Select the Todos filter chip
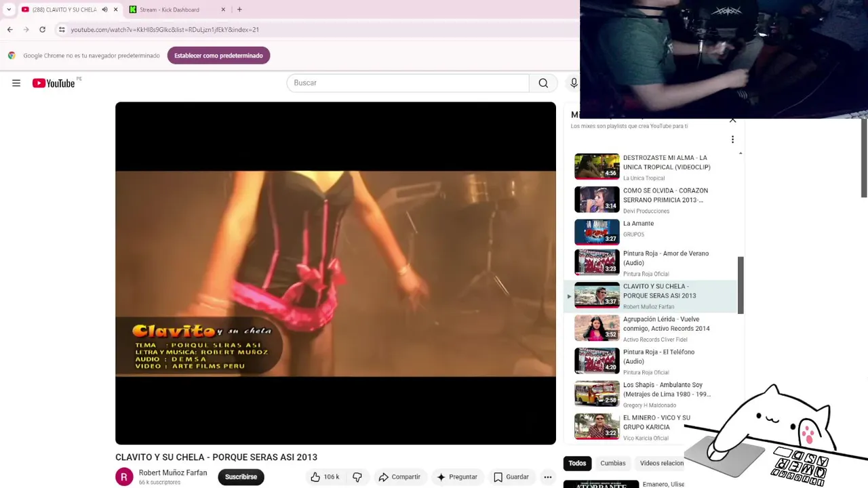This screenshot has height=488, width=868. (x=577, y=464)
